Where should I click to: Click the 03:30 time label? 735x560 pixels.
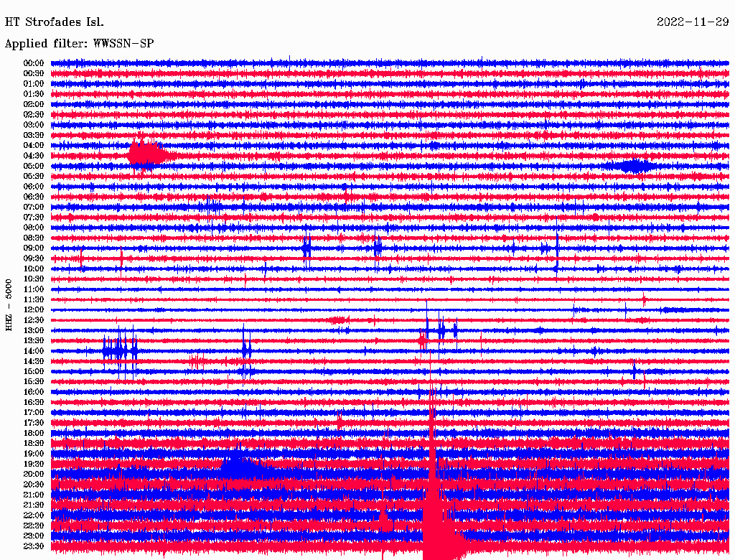click(x=34, y=135)
